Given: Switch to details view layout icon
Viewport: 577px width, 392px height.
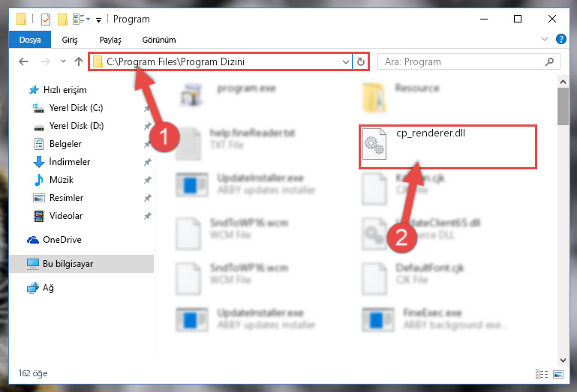Looking at the screenshot, I should coord(541,374).
